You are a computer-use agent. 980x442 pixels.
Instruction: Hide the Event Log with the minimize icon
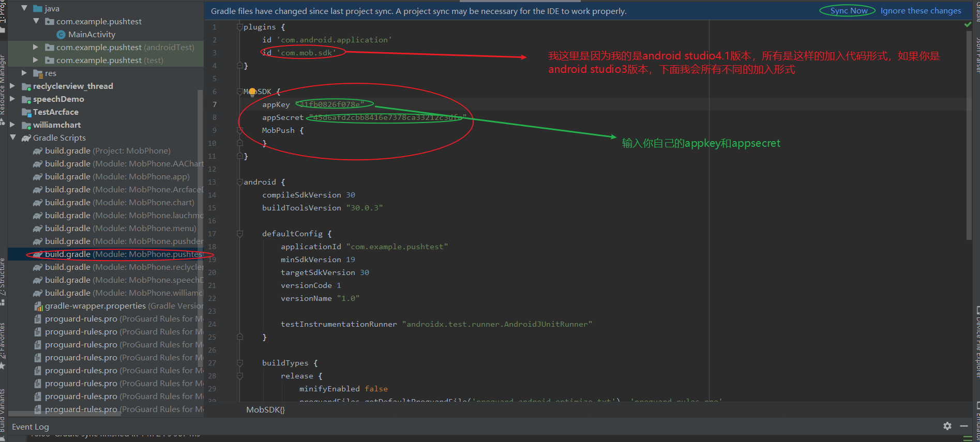(x=964, y=426)
